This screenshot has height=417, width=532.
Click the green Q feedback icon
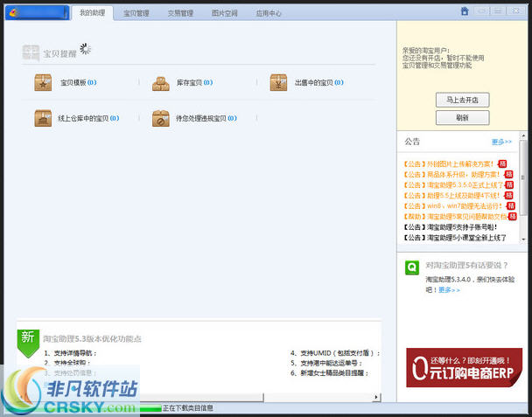coord(412,268)
